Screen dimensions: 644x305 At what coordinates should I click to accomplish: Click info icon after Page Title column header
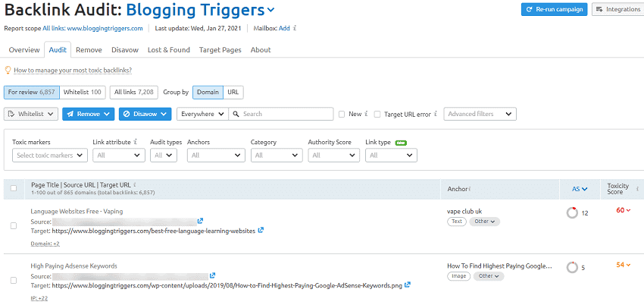point(135,185)
